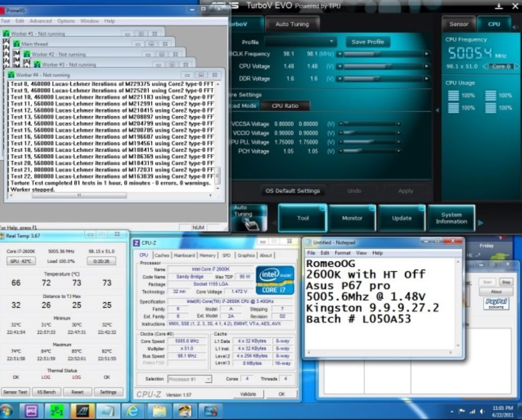Open the Profile dropdown in TurboV EVO
Screen dimensions: 522x420
300,42
